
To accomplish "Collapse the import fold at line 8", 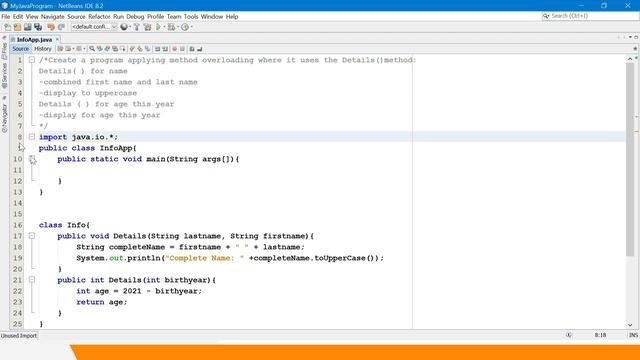I will click(x=32, y=137).
